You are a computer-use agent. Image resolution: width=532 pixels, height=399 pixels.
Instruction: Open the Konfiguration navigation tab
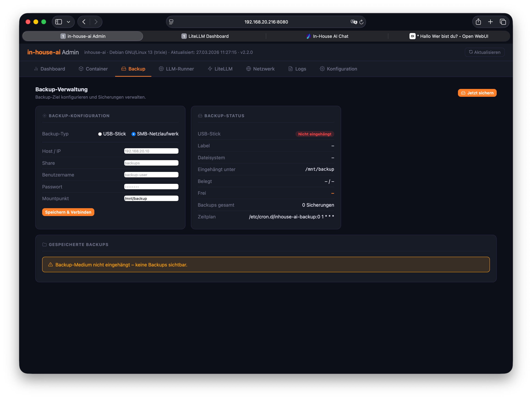(338, 69)
